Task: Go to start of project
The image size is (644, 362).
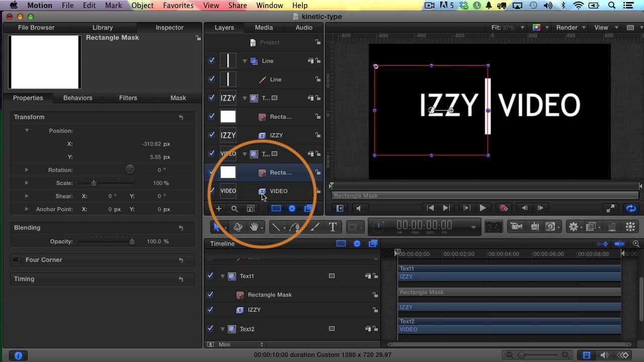Action: tap(430, 208)
